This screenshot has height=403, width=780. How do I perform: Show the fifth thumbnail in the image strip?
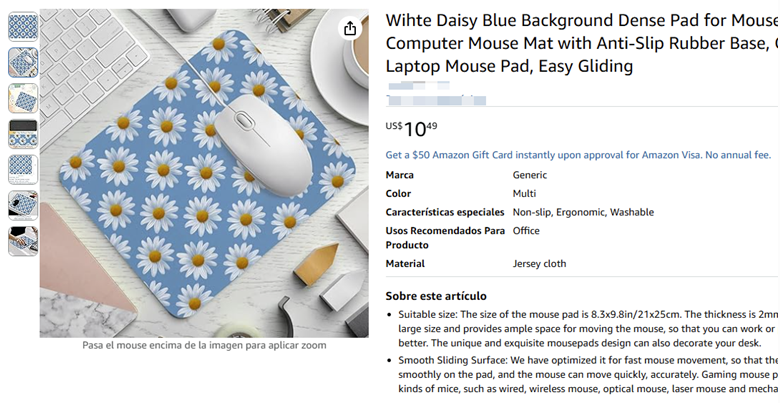coord(23,169)
